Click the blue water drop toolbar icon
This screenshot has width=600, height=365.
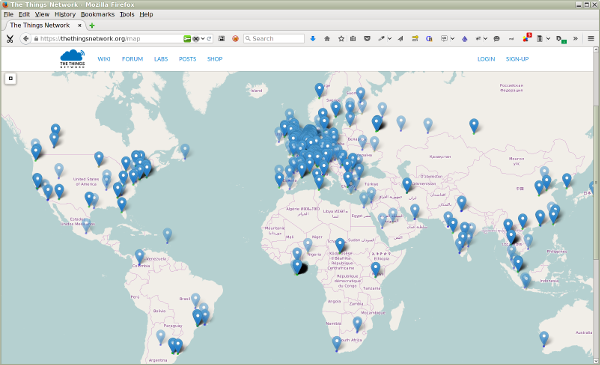click(465, 39)
